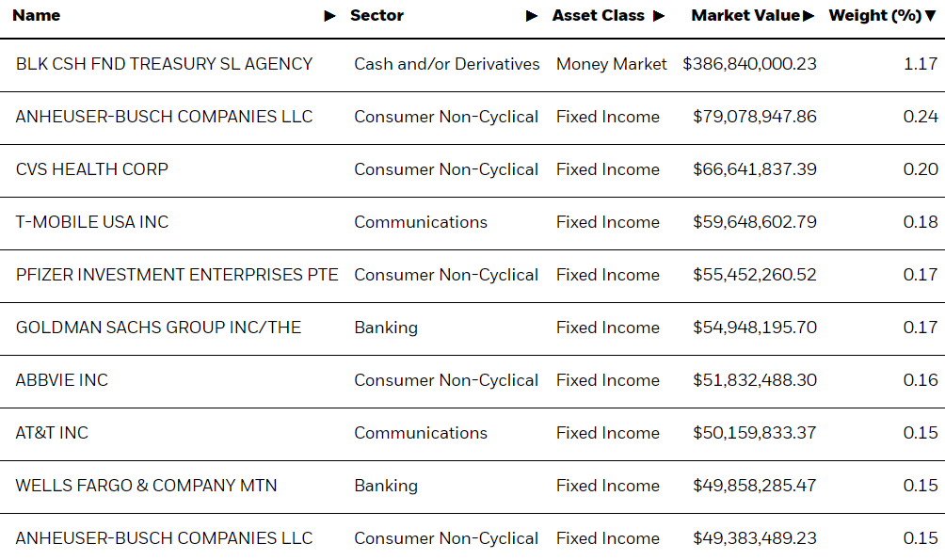Viewport: 945px width, 560px height.
Task: Click the sort arrow beside Name header
Action: (x=329, y=16)
